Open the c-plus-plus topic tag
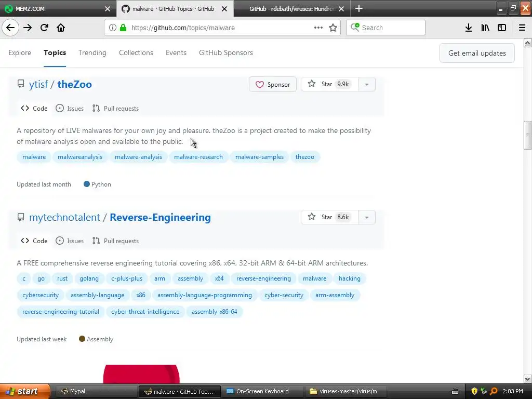 127,278
